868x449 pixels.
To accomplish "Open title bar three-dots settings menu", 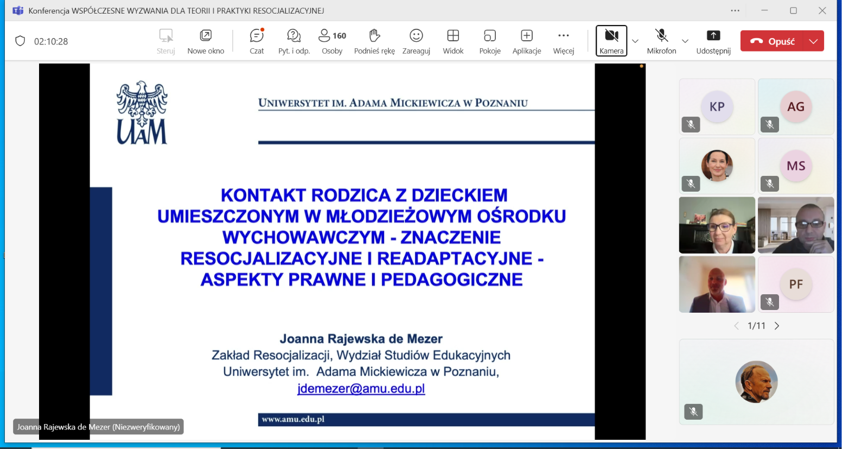I will (x=735, y=10).
